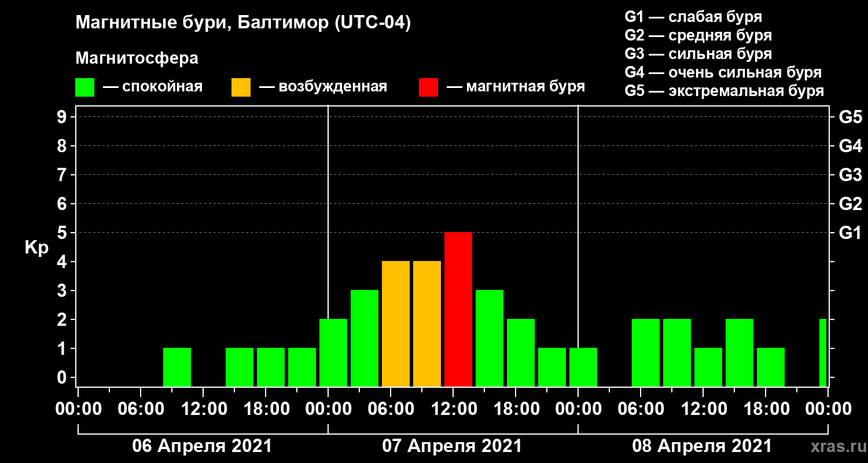Click the first orange Kp 4 bar on 07 April
Screen dimensions: 868x463
[x=396, y=324]
